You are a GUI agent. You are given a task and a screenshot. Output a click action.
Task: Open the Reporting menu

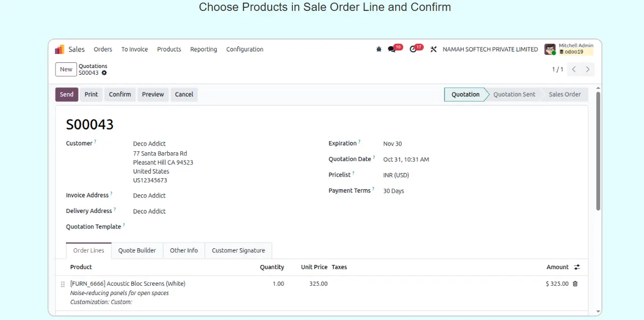click(204, 49)
